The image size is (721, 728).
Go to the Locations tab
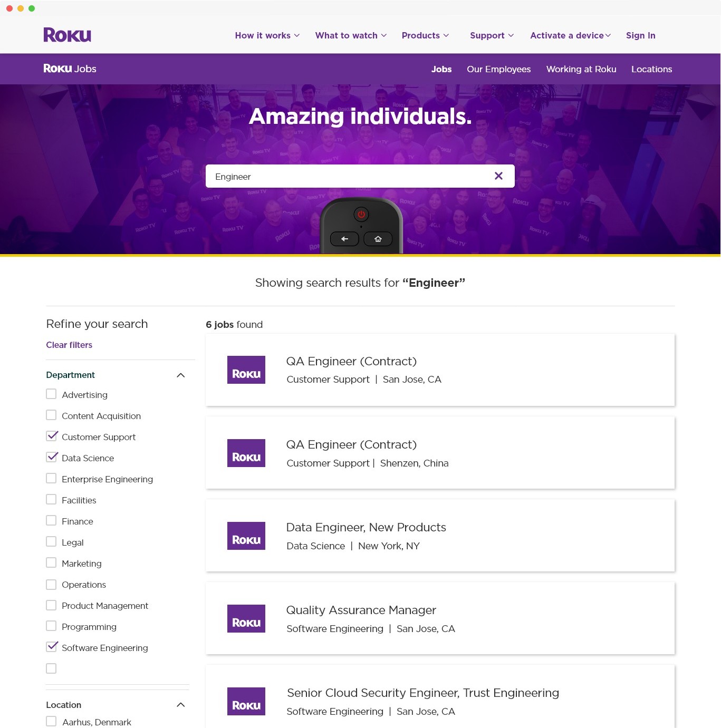point(651,69)
